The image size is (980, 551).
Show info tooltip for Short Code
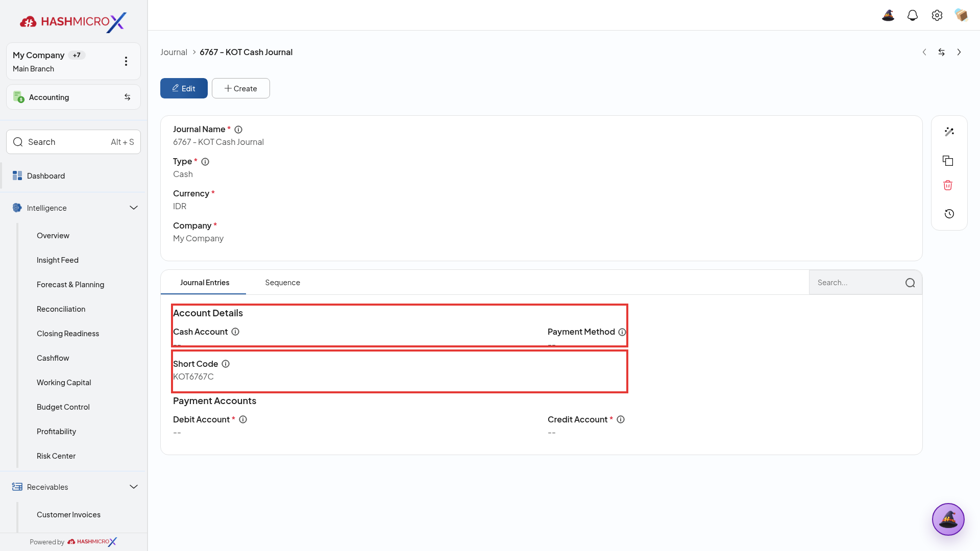point(226,364)
